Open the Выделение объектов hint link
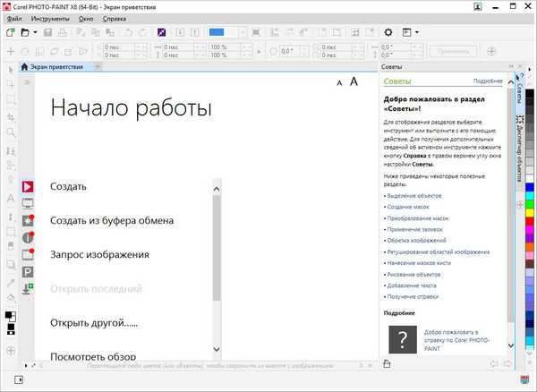 (416, 194)
